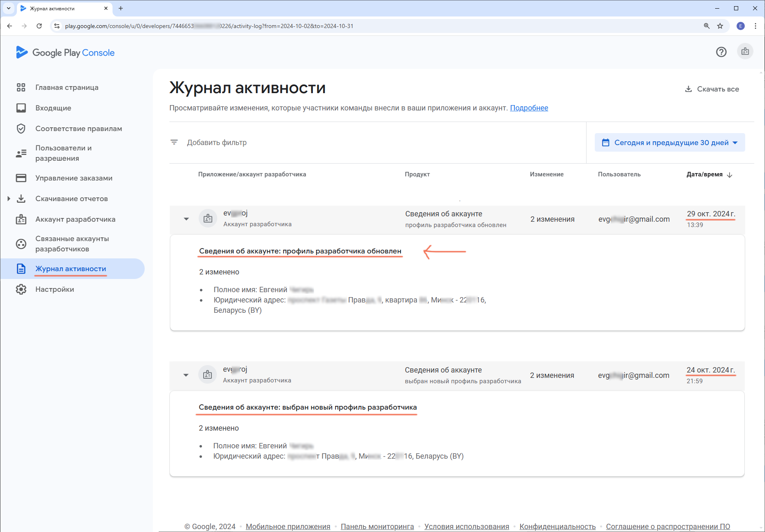Image resolution: width=765 pixels, height=532 pixels.
Task: Collapse the 24 окт. 2024 log entry
Action: pos(186,375)
